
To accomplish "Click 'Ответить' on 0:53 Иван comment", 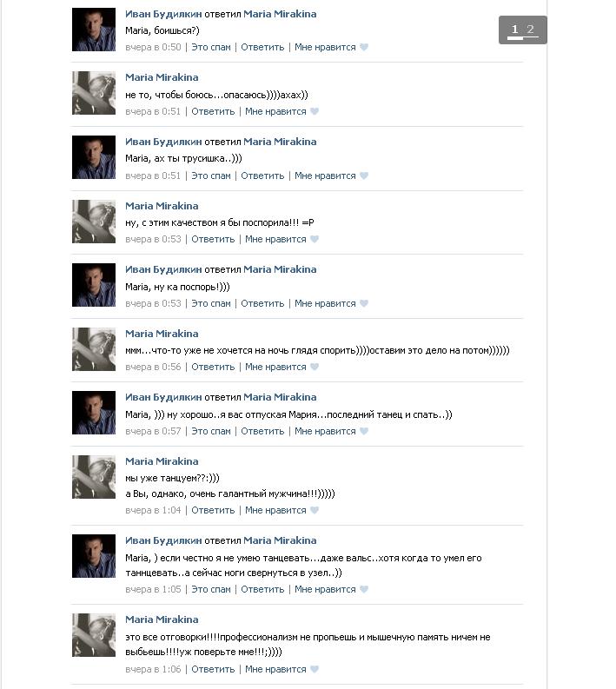I will coord(262,303).
